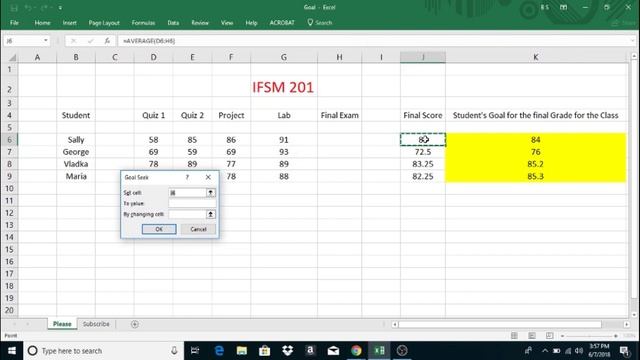
Task: Open Dropbox from the taskbar
Action: click(x=287, y=351)
